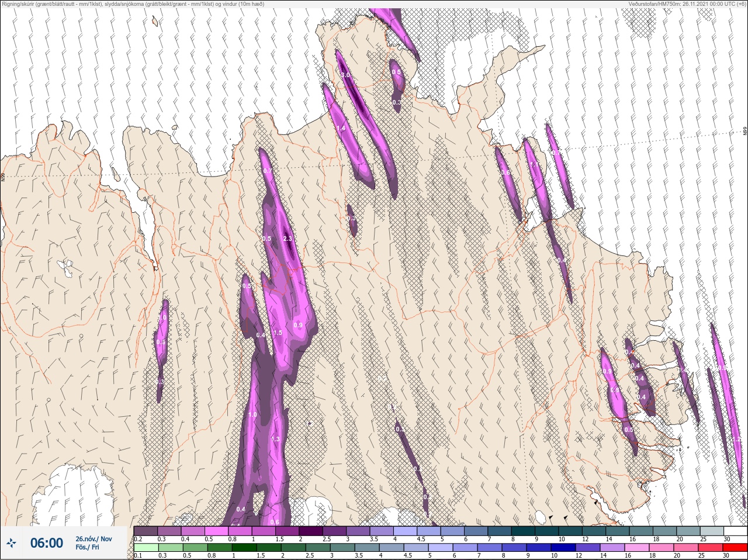This screenshot has height=560, width=748.
Task: Pick the dark navy 10–12 swatch in bottom legend
Action: click(563, 548)
